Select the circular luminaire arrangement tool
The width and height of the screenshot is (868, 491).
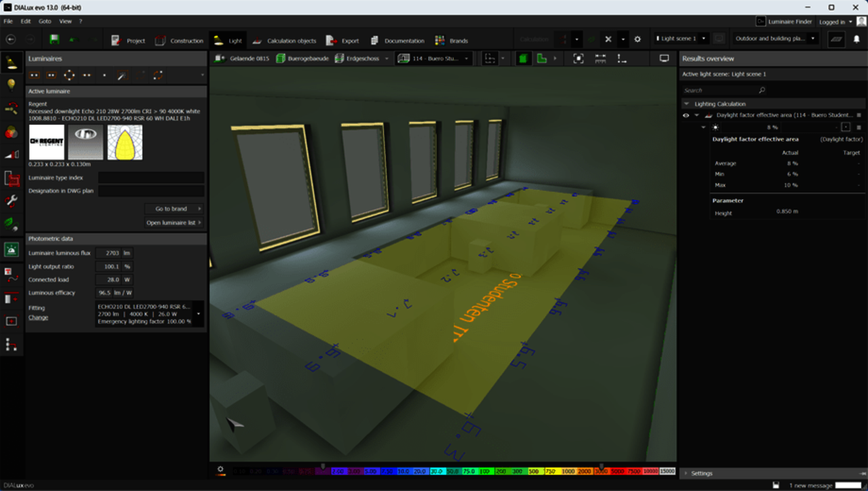pos(69,75)
